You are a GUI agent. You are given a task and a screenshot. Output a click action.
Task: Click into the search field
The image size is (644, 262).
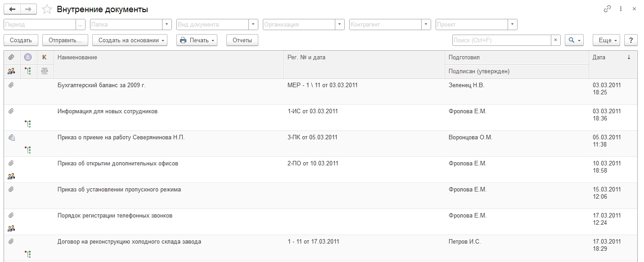(x=501, y=40)
